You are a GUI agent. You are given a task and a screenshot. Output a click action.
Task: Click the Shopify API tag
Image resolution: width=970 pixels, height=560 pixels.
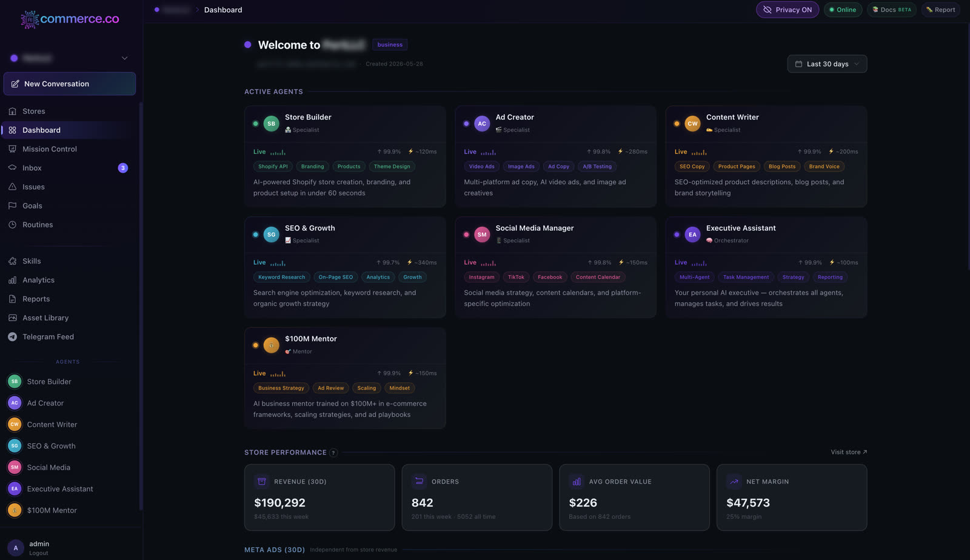(x=273, y=167)
